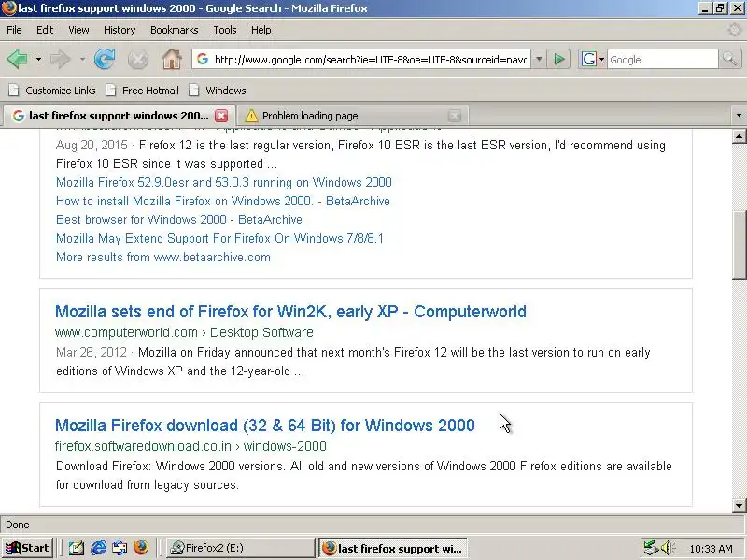747x560 pixels.
Task: Expand the address bar history dropdown
Action: click(x=539, y=60)
